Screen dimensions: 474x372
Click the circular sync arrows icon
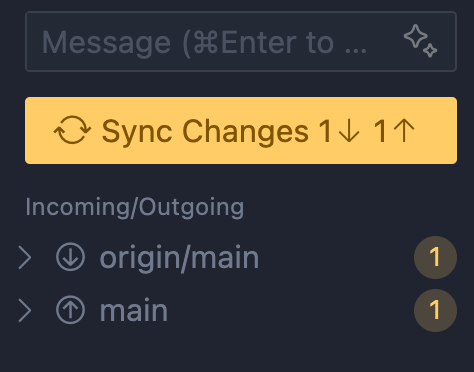(72, 130)
